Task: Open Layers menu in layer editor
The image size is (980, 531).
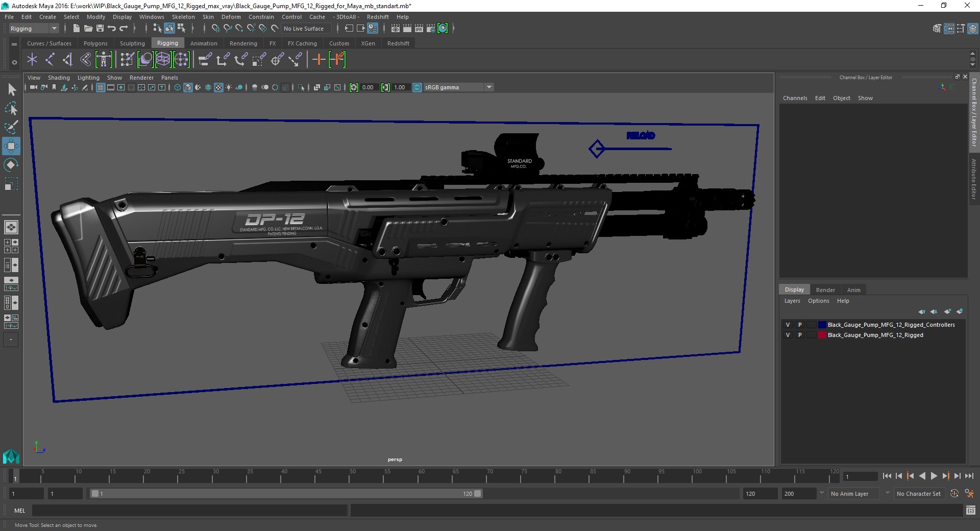Action: (792, 301)
